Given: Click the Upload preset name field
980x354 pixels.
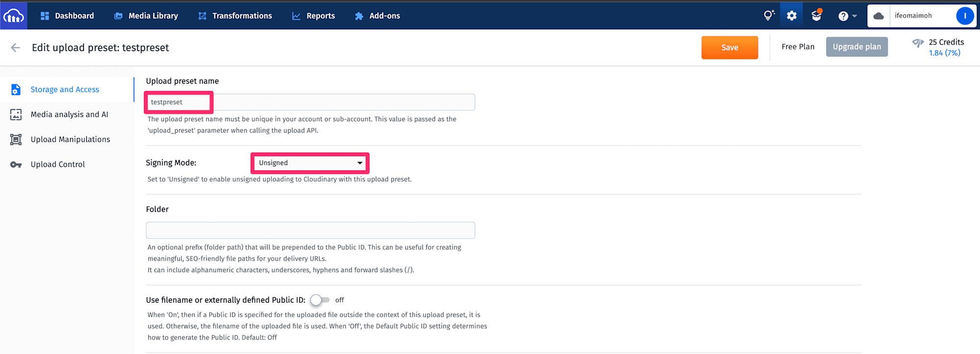Looking at the screenshot, I should (x=310, y=102).
